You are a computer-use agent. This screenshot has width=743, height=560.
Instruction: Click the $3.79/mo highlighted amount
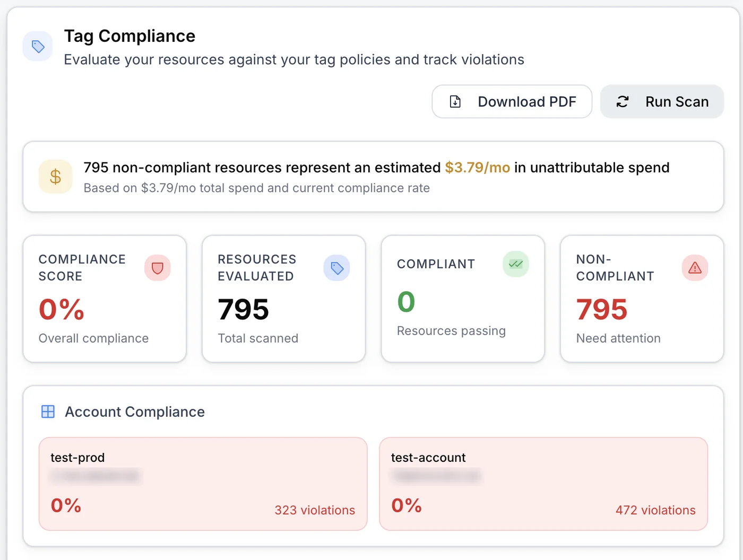click(477, 168)
